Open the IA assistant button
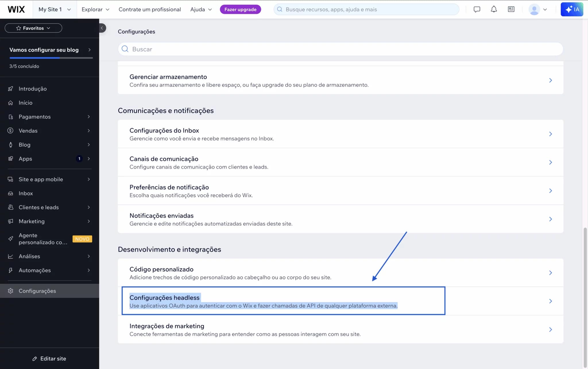The height and width of the screenshot is (369, 588). (572, 9)
